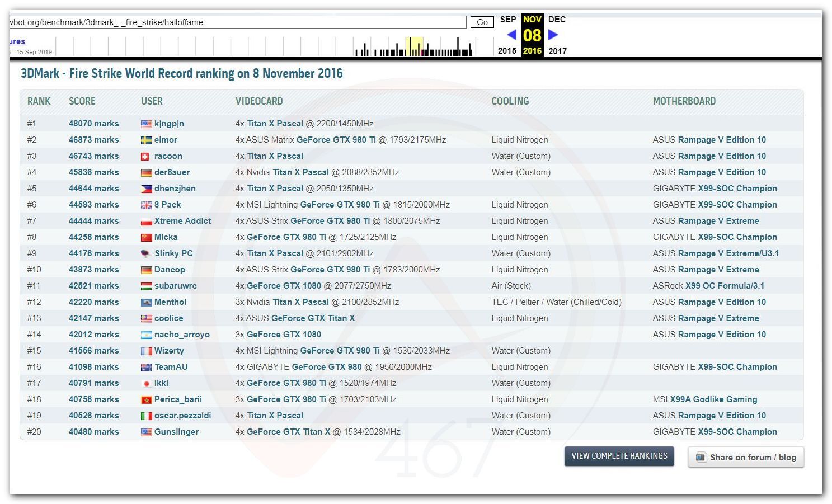Click the Swedish flag icon next to elmor
832x504 pixels.
click(x=146, y=140)
